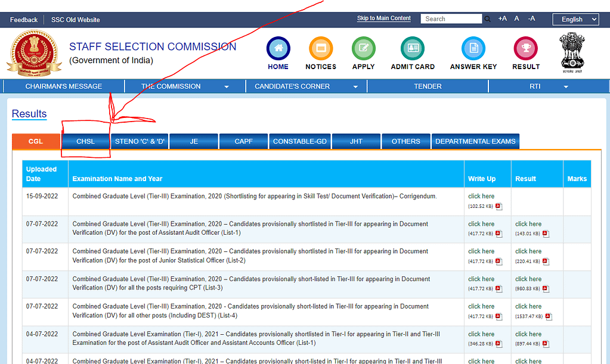610x364 pixels.
Task: Open result PDF icon sized 1537.47 KB
Action: (549, 316)
